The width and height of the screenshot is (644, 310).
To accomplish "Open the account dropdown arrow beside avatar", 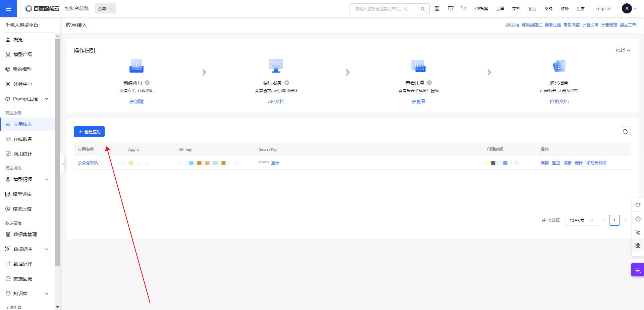I will coord(635,9).
